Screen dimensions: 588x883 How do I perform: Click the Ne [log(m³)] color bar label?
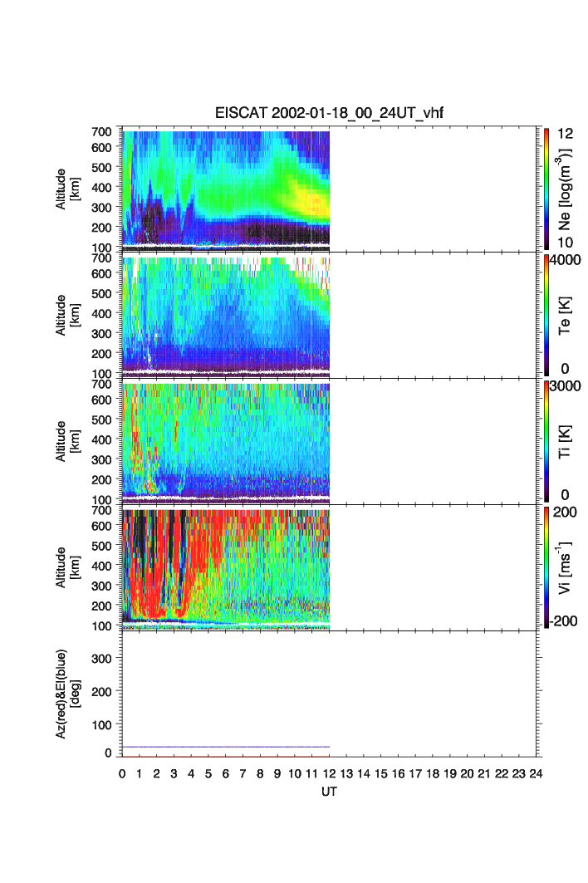click(x=567, y=188)
